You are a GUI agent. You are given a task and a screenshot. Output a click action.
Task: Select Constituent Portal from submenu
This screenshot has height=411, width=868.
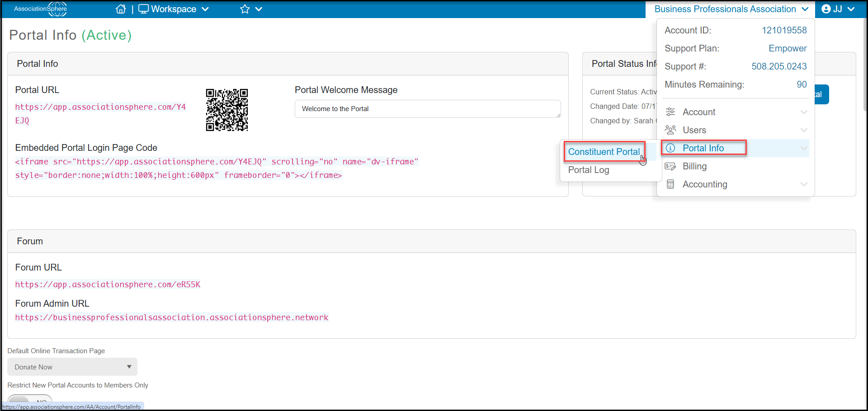[604, 152]
